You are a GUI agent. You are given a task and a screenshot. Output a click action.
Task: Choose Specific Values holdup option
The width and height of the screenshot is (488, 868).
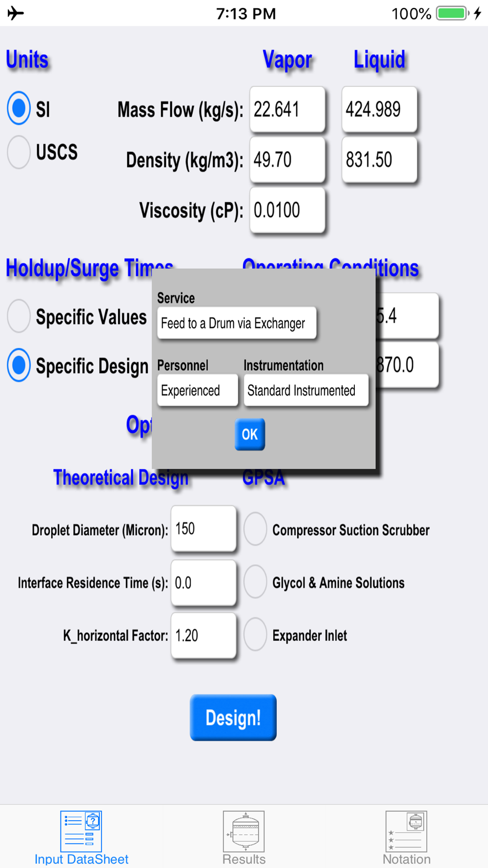19,316
